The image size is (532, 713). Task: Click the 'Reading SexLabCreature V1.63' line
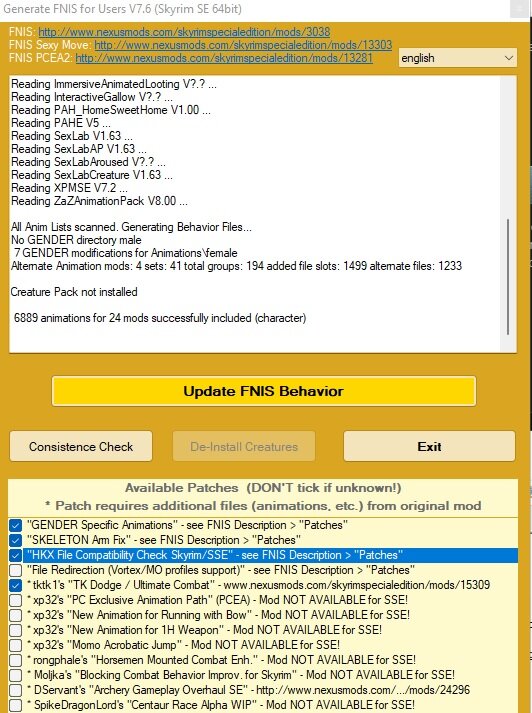pyautogui.click(x=92, y=175)
